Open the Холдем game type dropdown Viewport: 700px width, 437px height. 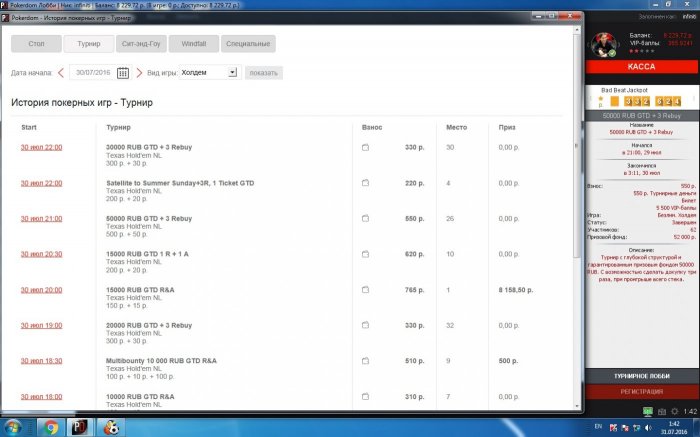pos(208,72)
